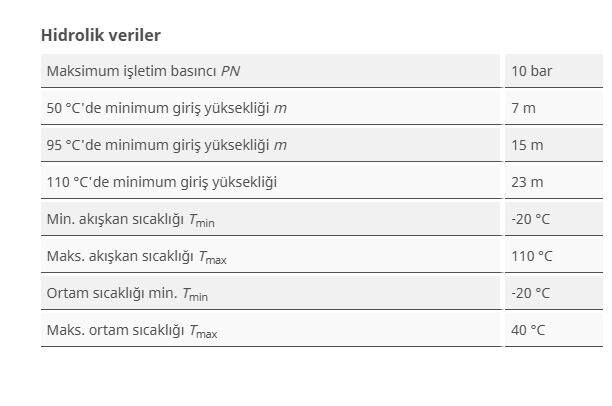Select the "110 °C'de minimum giriş yüksekliği" label

point(161,182)
